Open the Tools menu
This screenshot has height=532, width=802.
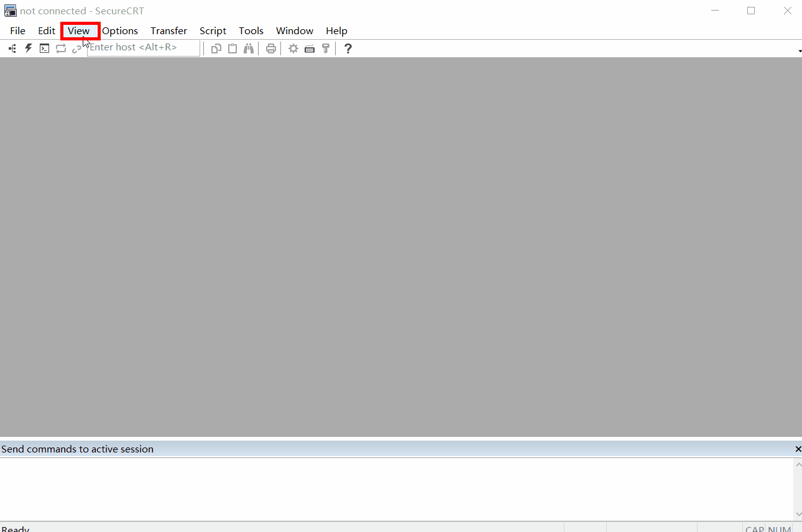pyautogui.click(x=251, y=30)
